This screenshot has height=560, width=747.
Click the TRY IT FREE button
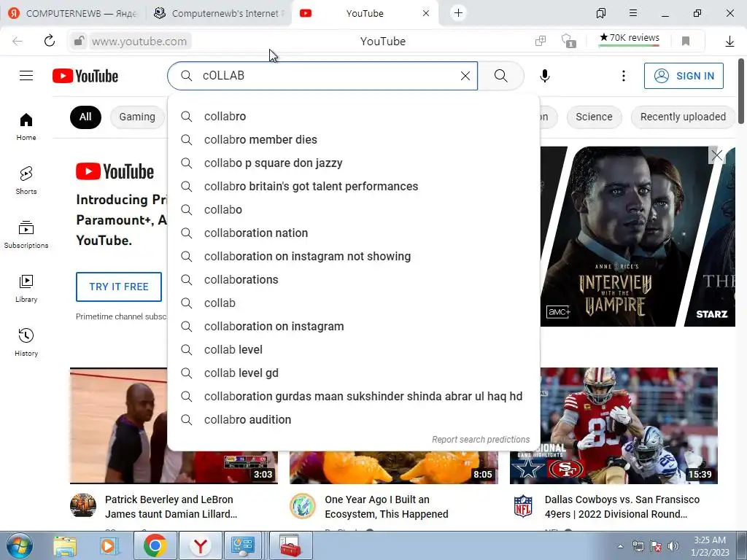(119, 287)
